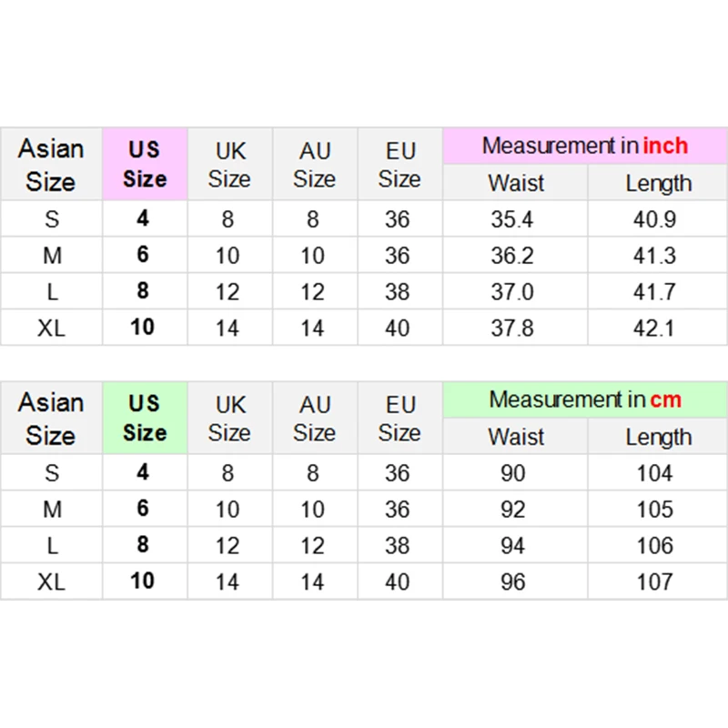Pick the 37.8 waist value
728x728 pixels.
(x=512, y=328)
